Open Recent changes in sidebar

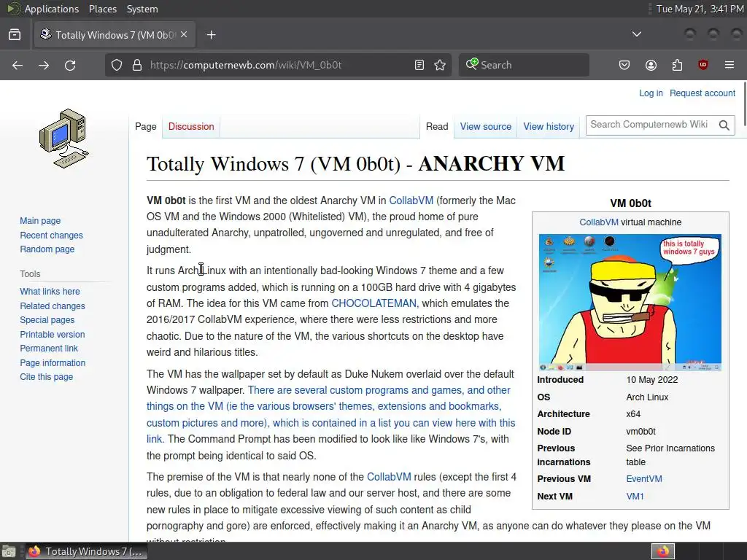[51, 236]
